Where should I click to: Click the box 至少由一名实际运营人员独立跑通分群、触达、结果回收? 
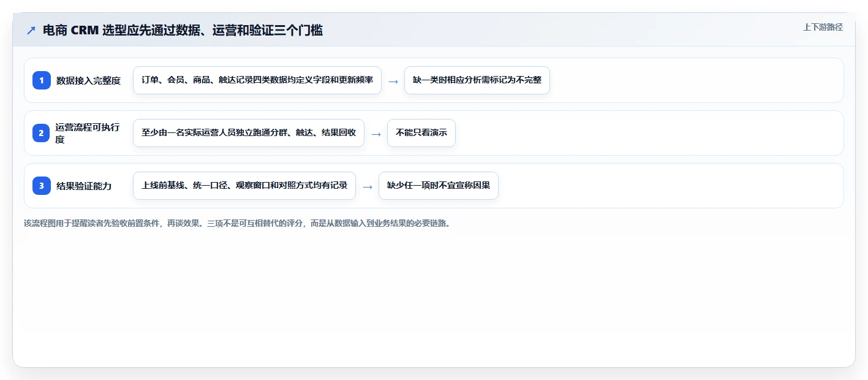249,133
